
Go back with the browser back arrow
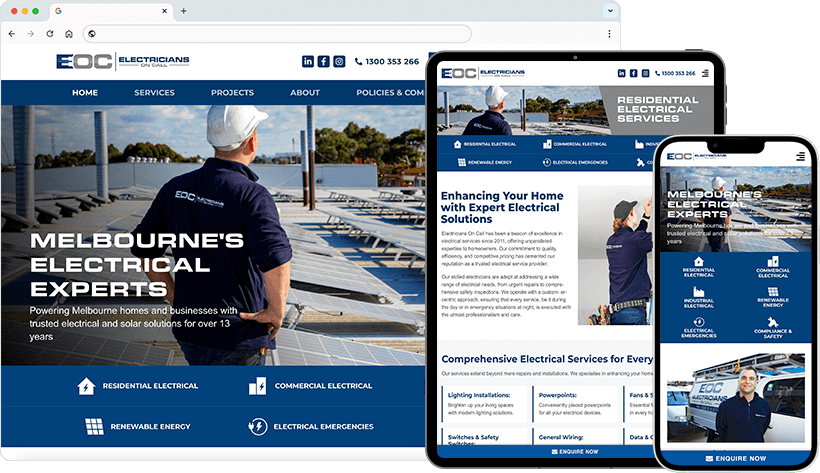(12, 34)
